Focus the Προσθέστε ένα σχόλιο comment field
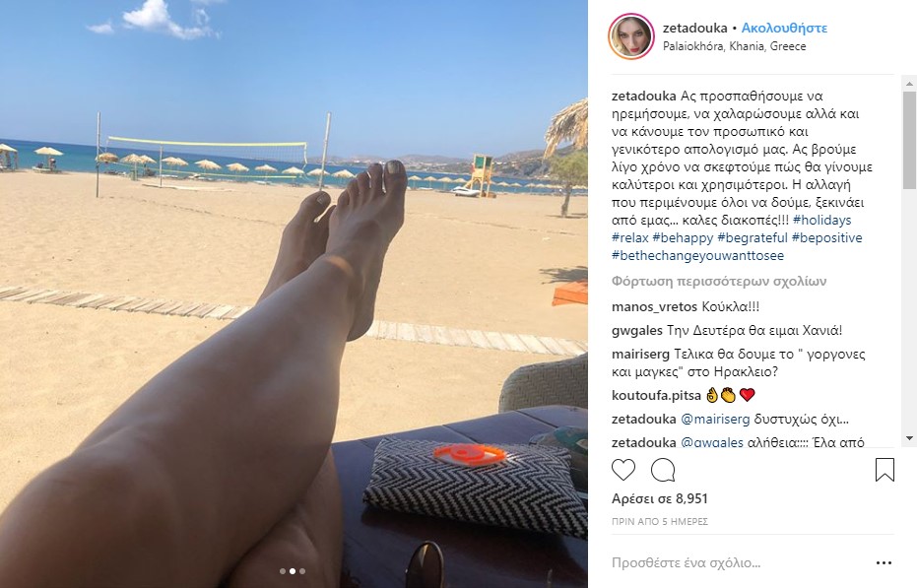Image resolution: width=917 pixels, height=588 pixels. (x=737, y=562)
